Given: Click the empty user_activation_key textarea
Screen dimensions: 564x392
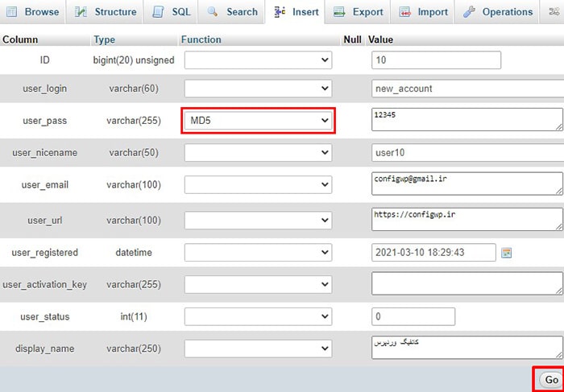Looking at the screenshot, I should (467, 283).
